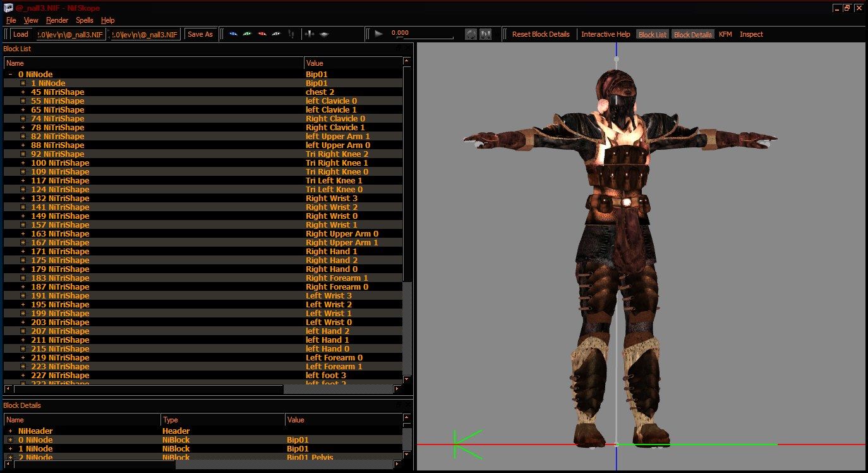Click the Value column header in Block List

point(353,63)
